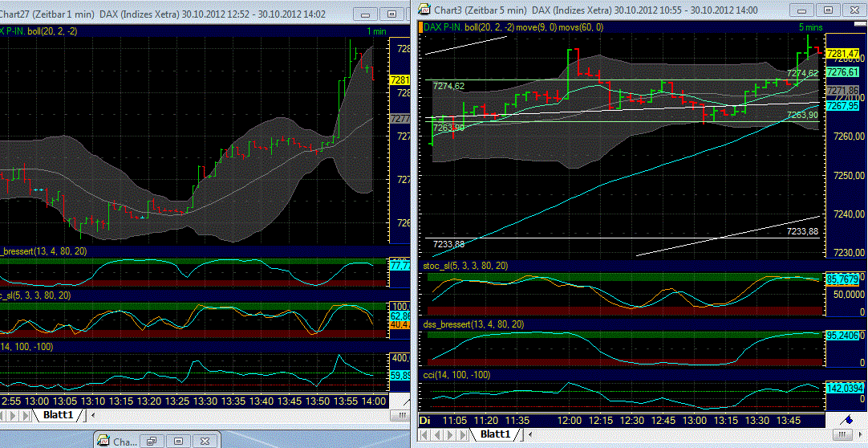Click the stoc_sl(5, 3, 3, 80, 20) label in Chart3

pos(465,267)
